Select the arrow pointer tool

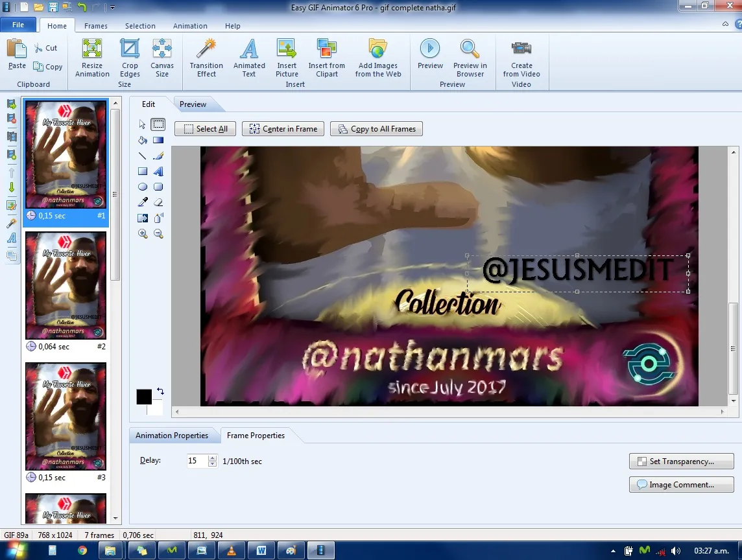coord(143,124)
